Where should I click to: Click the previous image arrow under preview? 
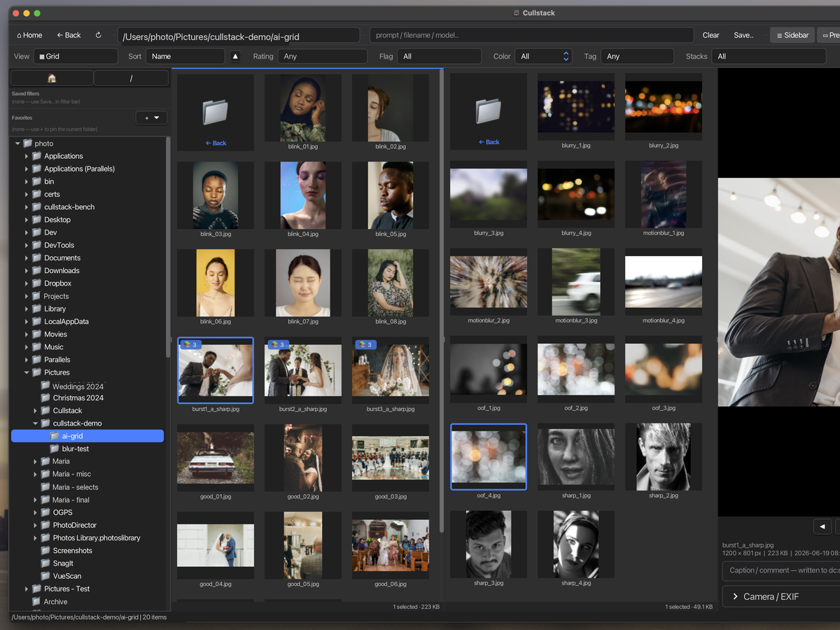[x=822, y=526]
